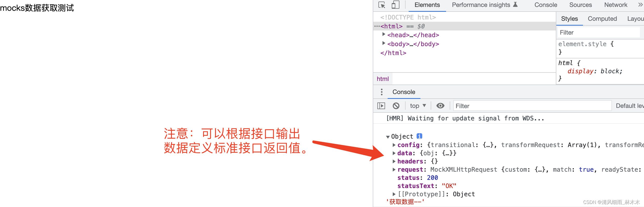644x207 pixels.
Task: Expand the data property
Action: [394, 153]
